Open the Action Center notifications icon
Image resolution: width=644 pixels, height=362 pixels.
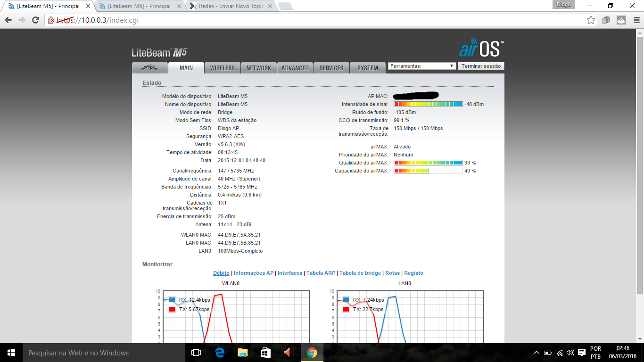[582, 353]
